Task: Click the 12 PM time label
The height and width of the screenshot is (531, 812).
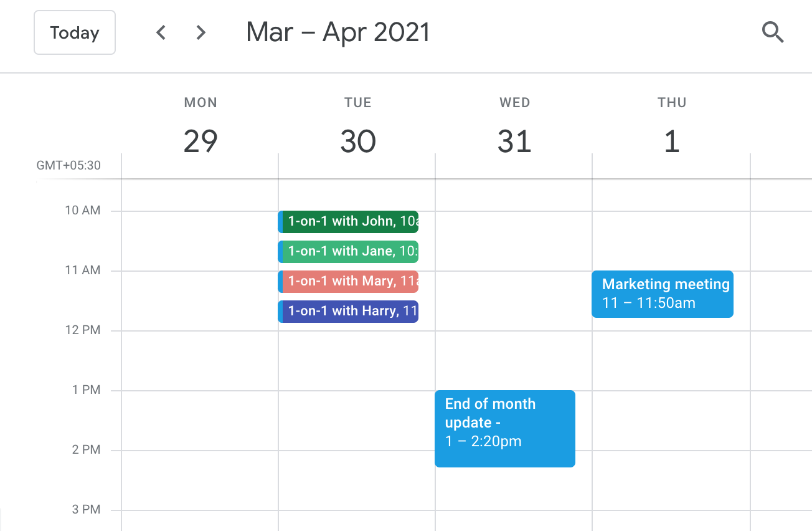Action: (x=82, y=330)
